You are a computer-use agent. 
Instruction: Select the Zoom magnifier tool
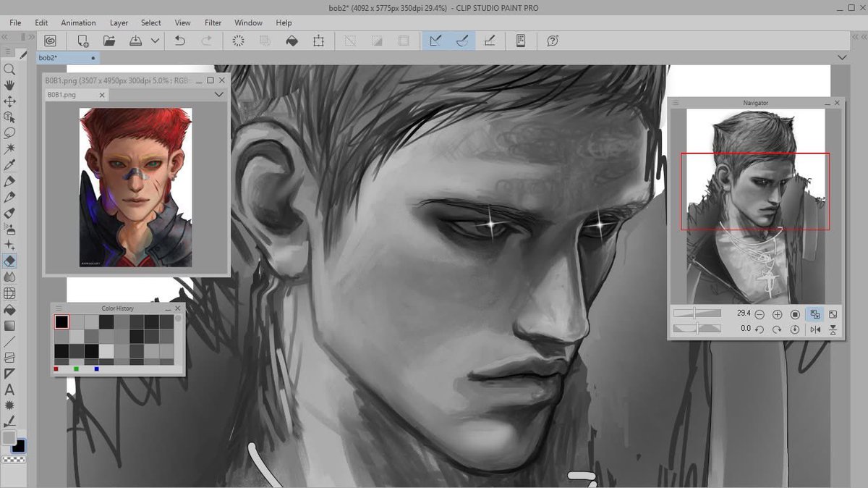click(9, 70)
